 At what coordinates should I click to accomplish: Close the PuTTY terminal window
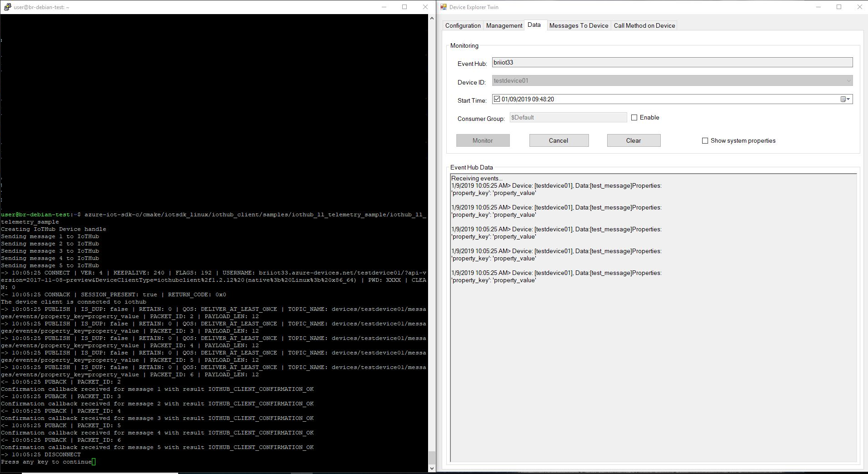(425, 7)
